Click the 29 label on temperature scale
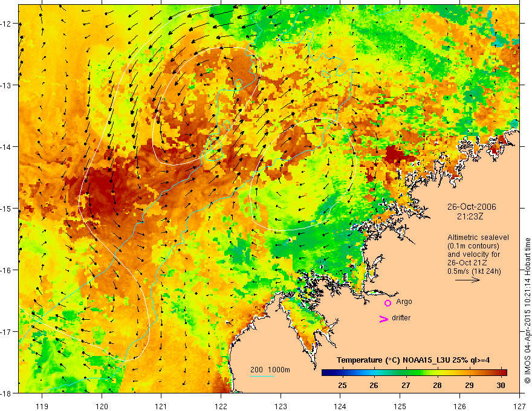 (469, 385)
